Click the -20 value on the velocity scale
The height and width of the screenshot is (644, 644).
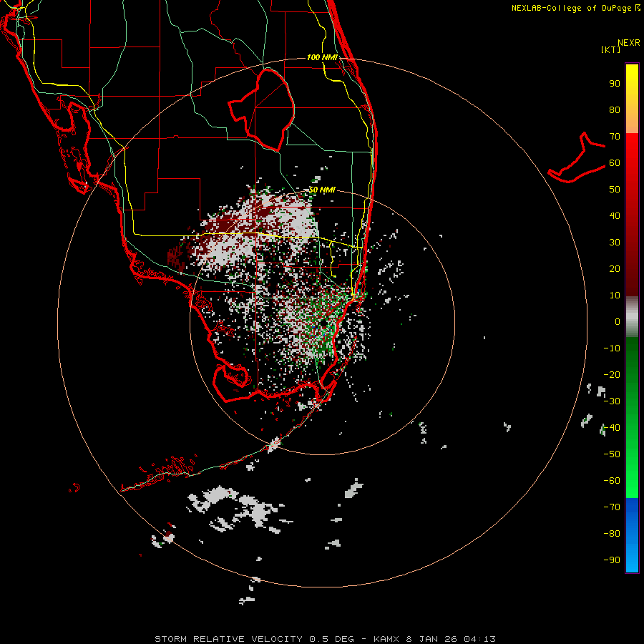click(612, 375)
